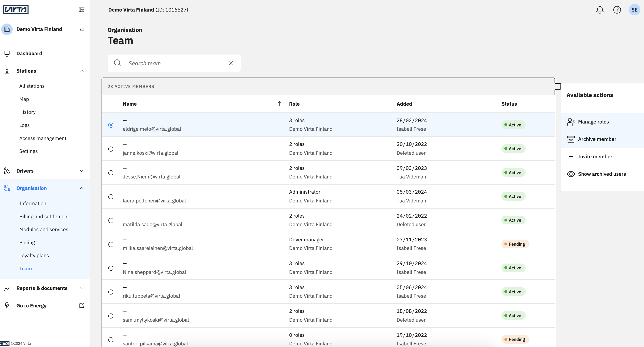Select the janne.koski@virta.global radio button

pos(111,149)
